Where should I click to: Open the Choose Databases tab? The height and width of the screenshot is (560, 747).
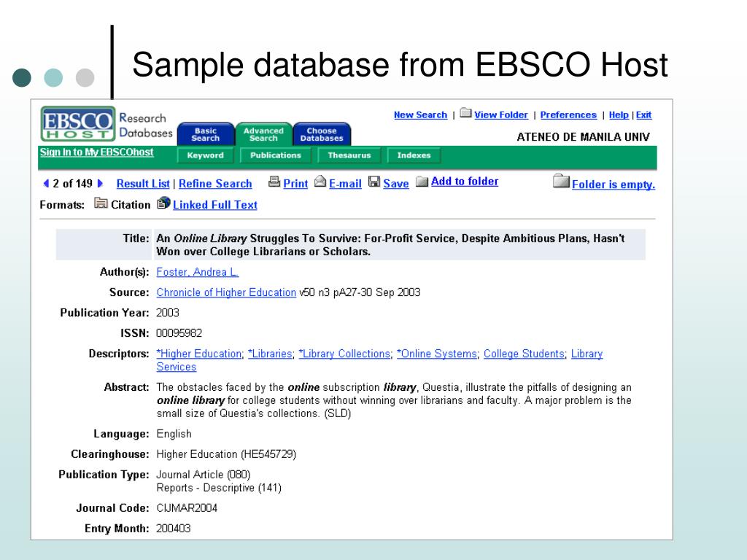point(322,134)
